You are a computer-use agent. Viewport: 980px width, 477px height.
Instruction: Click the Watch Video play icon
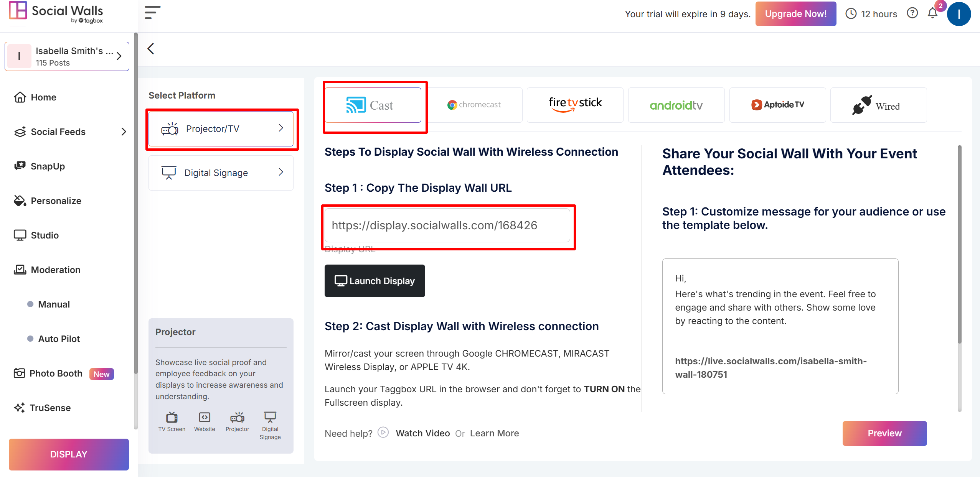tap(383, 433)
